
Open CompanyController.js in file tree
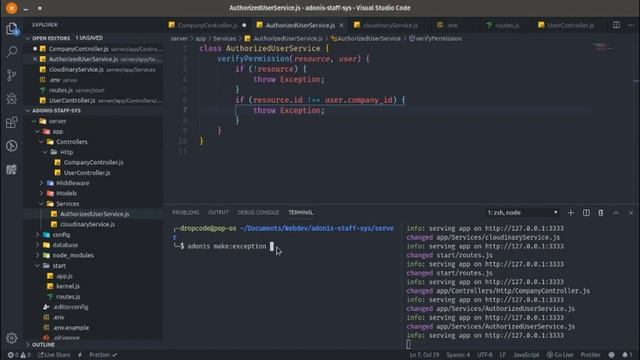[93, 162]
